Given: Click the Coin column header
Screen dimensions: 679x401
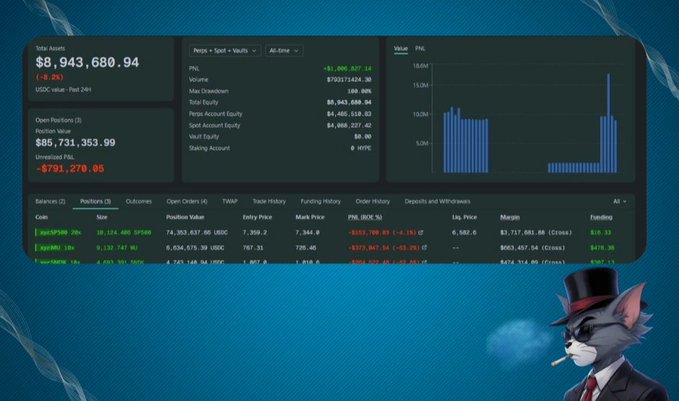Looking at the screenshot, I should tap(42, 217).
